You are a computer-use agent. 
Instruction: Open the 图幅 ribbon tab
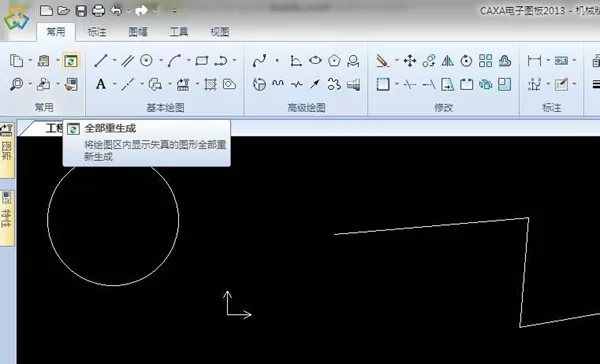click(138, 32)
